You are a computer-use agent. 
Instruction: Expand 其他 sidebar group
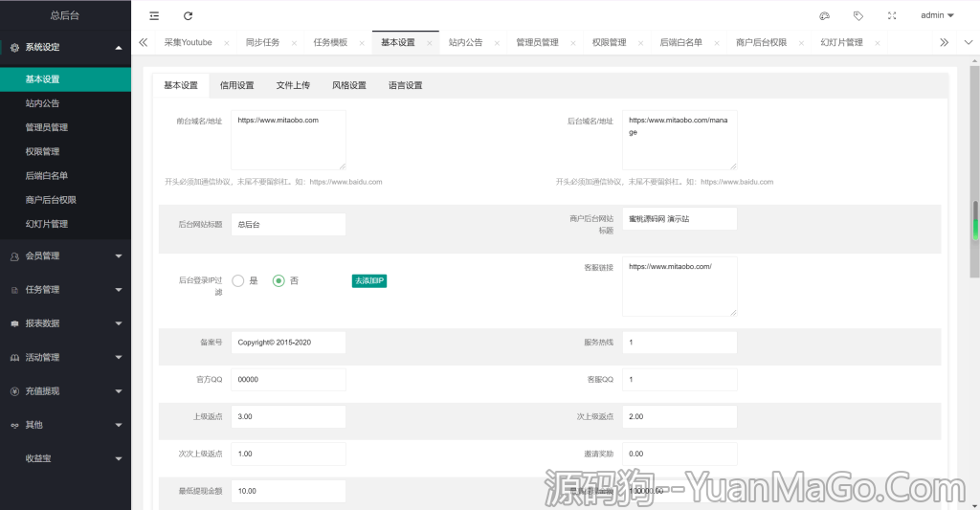point(66,425)
